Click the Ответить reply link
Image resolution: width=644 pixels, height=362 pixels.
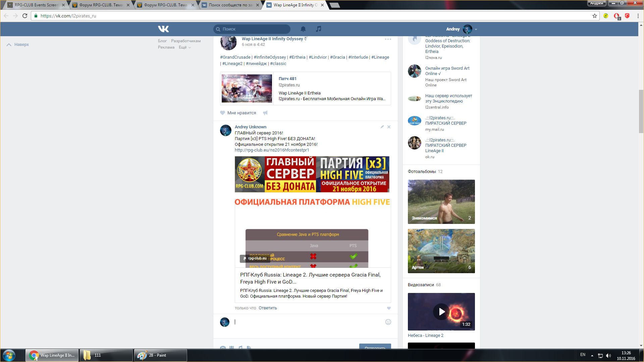268,308
